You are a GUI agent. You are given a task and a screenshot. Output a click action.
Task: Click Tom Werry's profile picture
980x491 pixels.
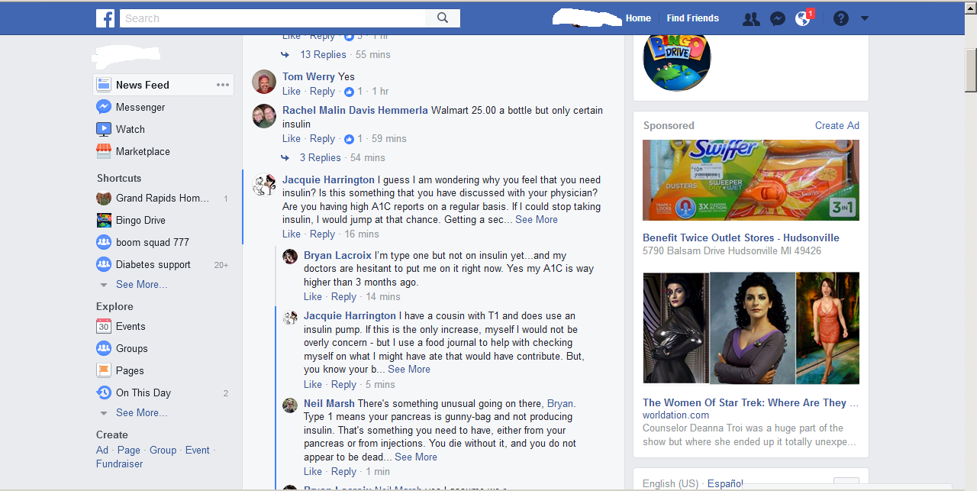pyautogui.click(x=264, y=82)
